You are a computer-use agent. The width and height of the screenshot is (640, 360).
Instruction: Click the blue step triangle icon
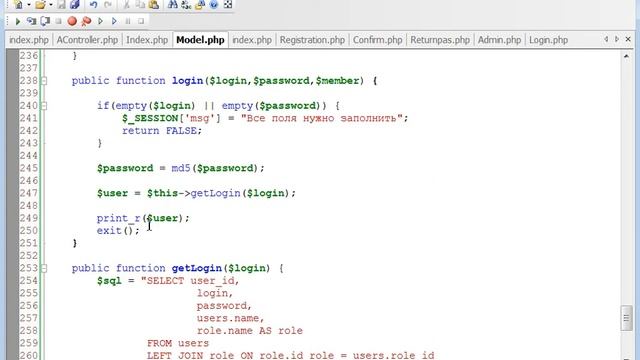coord(114,21)
